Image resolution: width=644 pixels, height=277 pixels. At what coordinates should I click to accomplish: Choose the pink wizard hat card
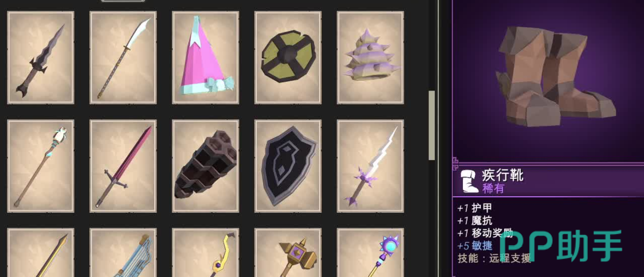point(206,58)
